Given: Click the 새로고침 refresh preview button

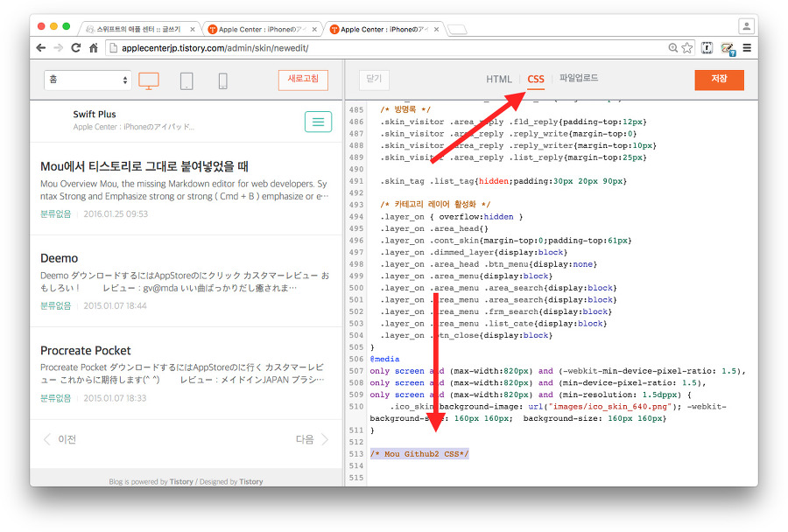Looking at the screenshot, I should [x=303, y=80].
